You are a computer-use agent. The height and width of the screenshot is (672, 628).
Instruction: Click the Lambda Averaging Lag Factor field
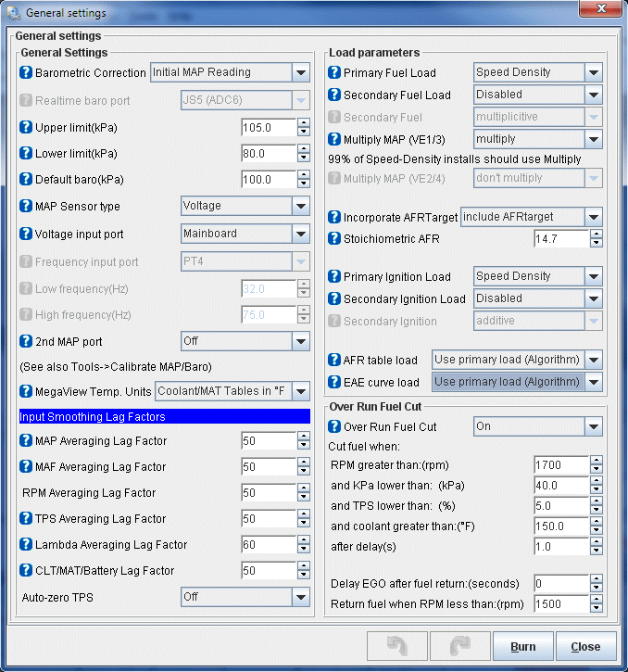(269, 545)
